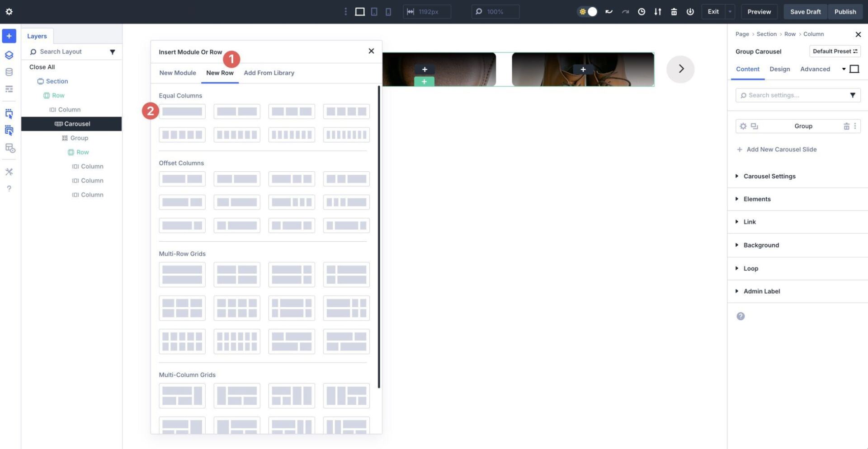
Task: Switch to the Design tab
Action: (x=780, y=69)
